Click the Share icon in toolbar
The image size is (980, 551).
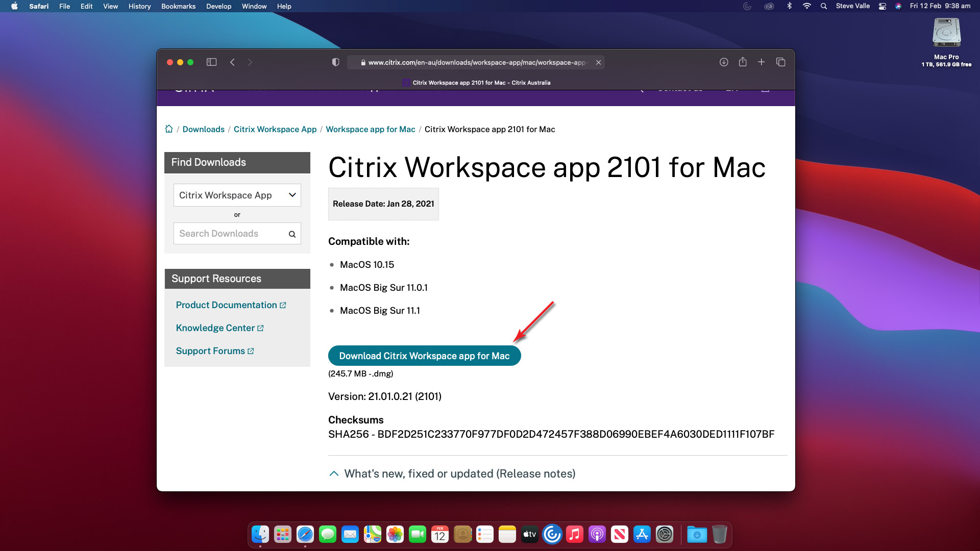[743, 62]
